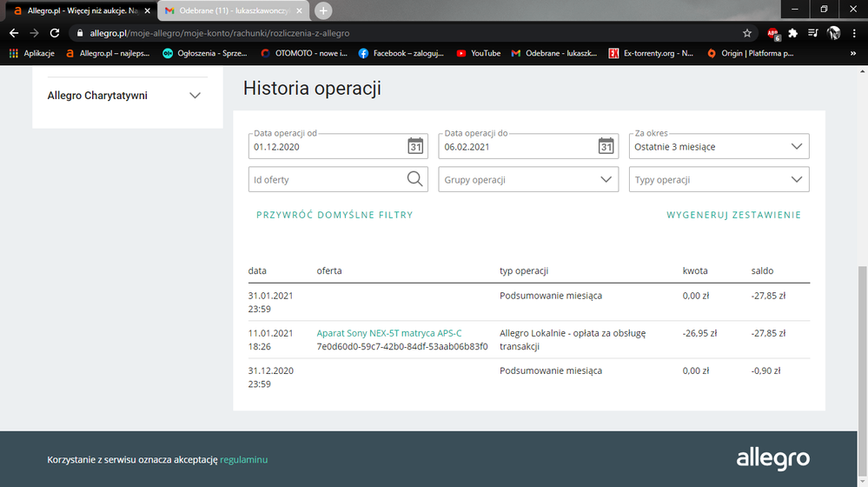Click 'Przywróć domyślne filtry'
Screen dimensions: 868x487
(x=335, y=215)
